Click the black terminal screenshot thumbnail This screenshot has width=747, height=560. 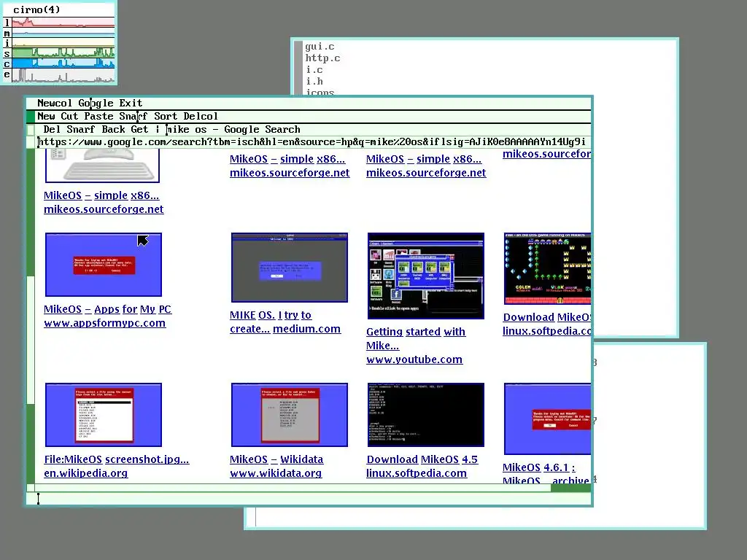(x=426, y=415)
